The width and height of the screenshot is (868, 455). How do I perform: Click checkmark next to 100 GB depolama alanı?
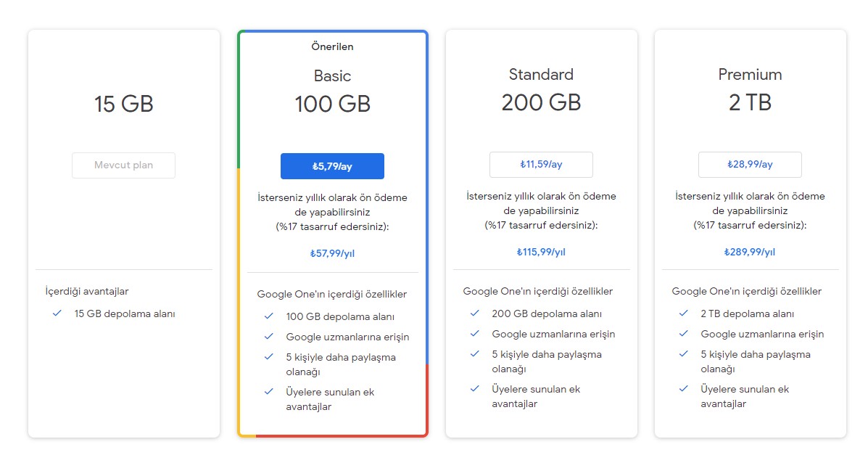point(268,316)
